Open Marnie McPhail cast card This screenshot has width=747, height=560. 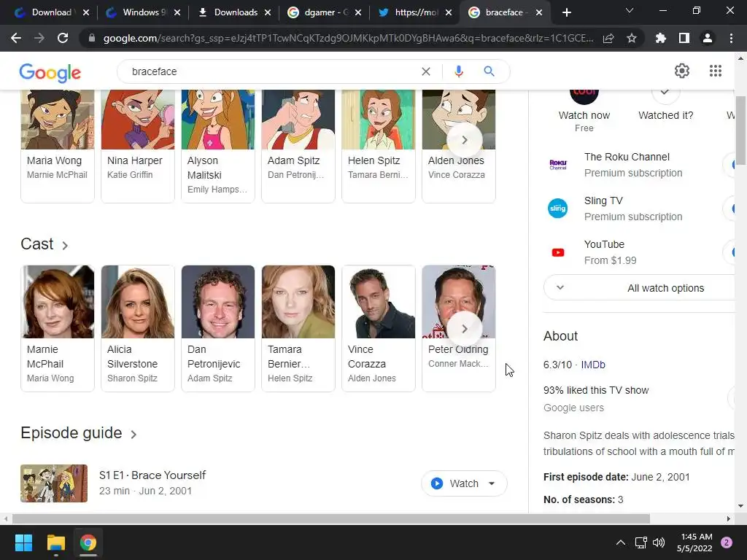click(x=57, y=329)
